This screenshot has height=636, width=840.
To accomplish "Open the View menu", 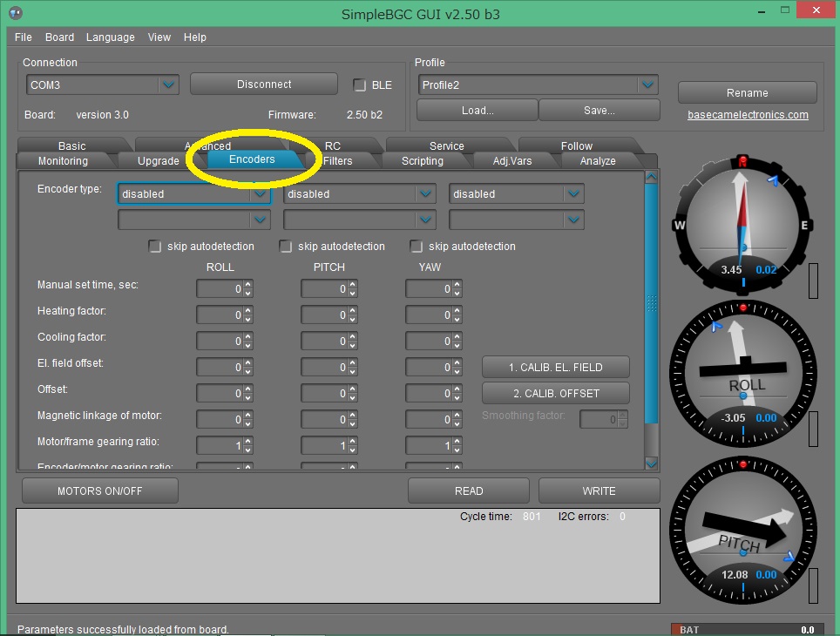I will pyautogui.click(x=159, y=37).
